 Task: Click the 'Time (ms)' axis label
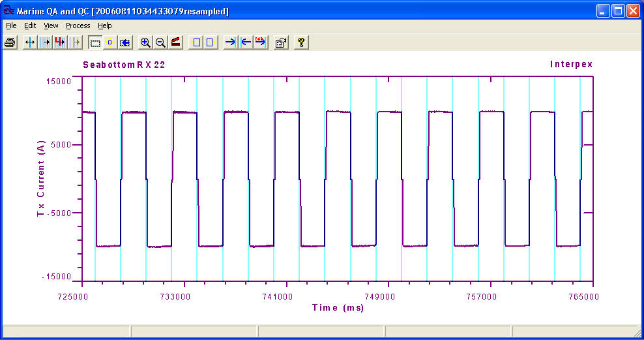[338, 307]
